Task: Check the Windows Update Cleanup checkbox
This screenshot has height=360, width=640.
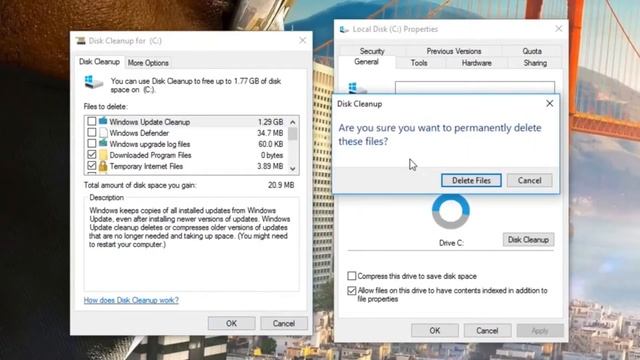Action: (92, 122)
